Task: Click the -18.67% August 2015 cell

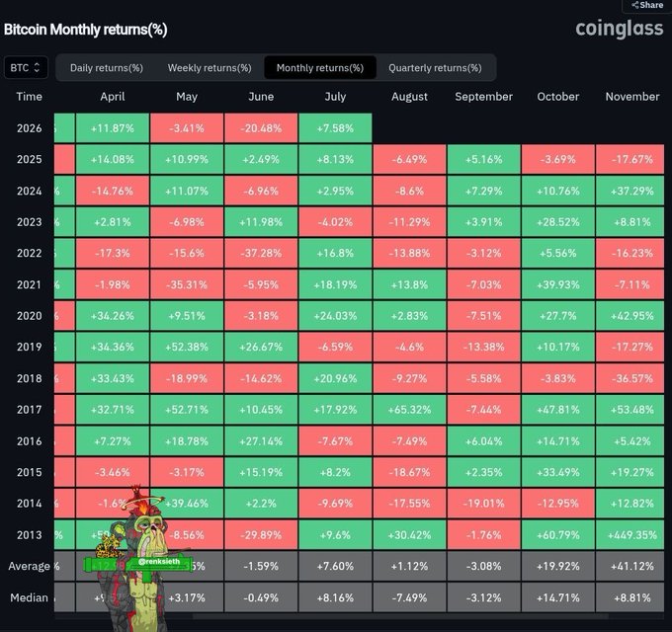Action: (x=409, y=472)
